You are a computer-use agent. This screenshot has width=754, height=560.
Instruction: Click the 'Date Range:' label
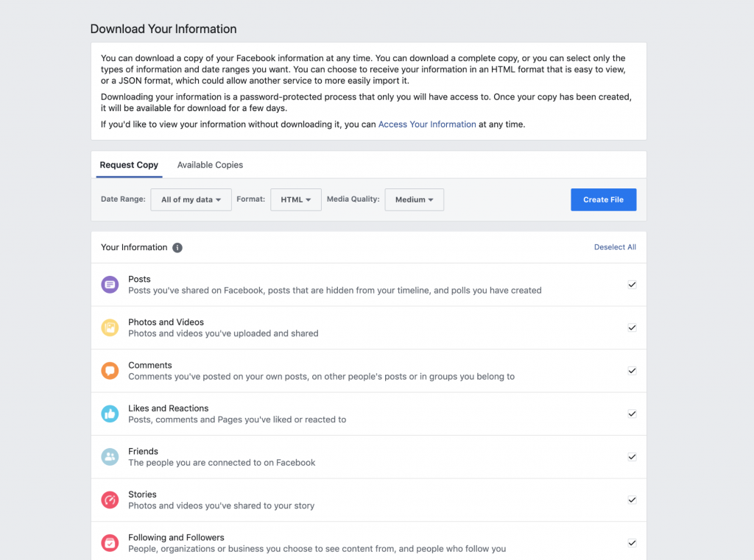coord(123,199)
